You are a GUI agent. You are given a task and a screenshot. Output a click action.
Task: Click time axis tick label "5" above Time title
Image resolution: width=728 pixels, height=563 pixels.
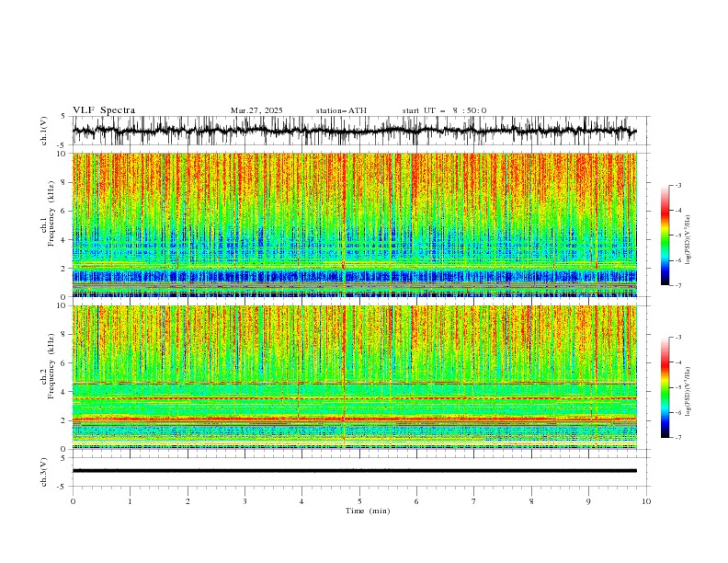[359, 501]
